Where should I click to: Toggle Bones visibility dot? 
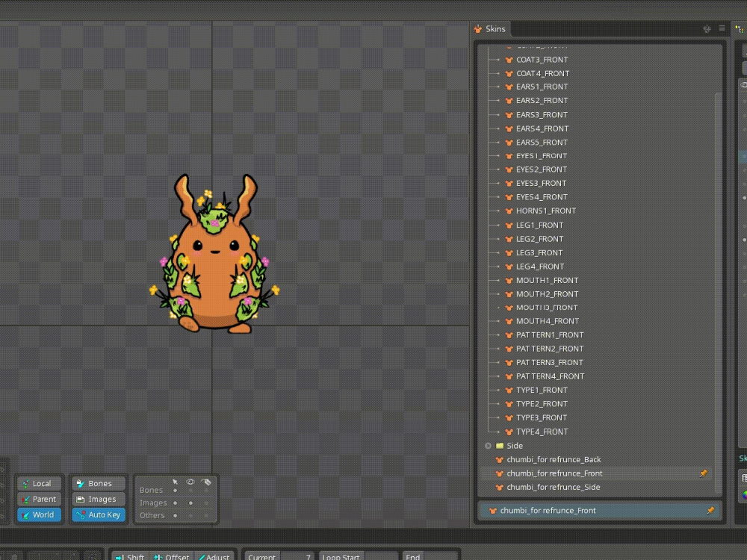190,490
